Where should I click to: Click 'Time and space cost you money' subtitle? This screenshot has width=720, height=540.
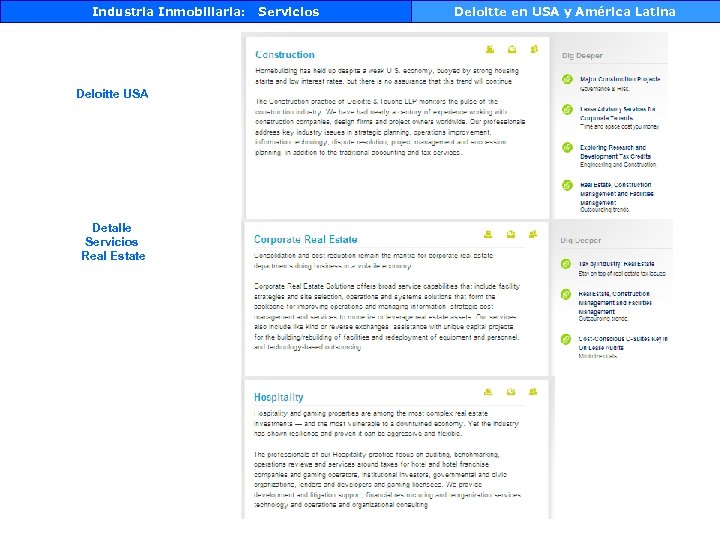pos(619,126)
